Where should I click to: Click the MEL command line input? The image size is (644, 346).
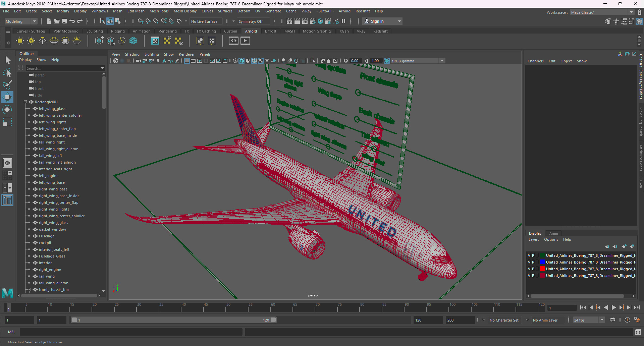[131, 332]
